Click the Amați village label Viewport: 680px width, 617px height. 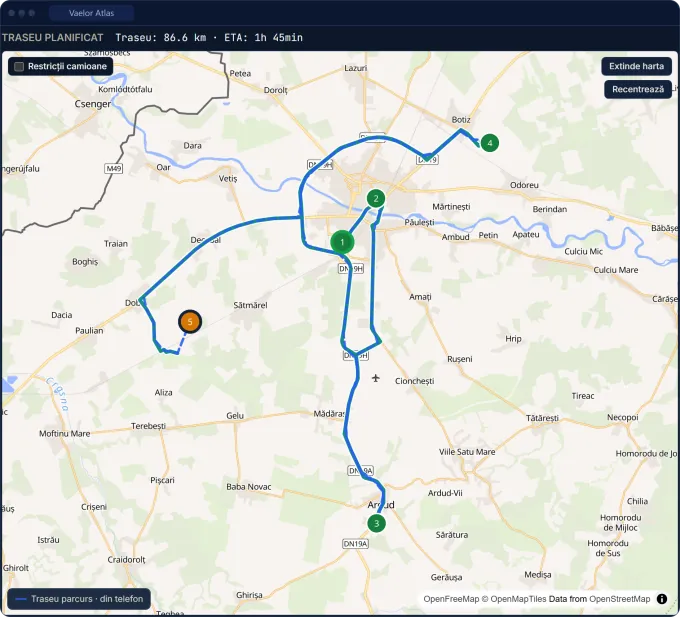point(420,297)
